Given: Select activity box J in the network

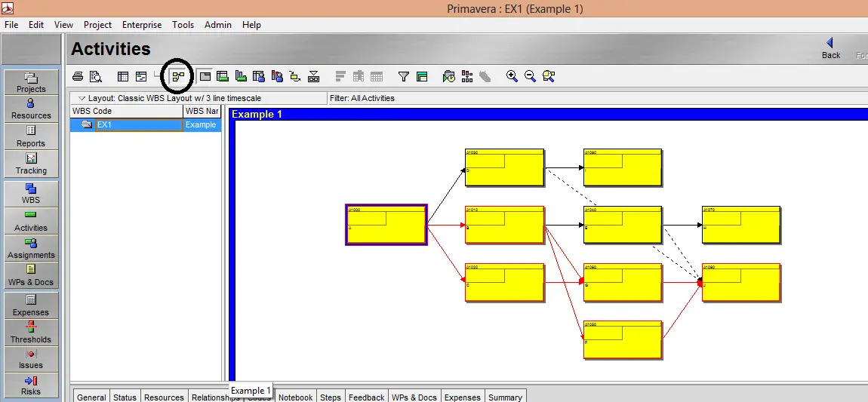Looking at the screenshot, I should (742, 283).
